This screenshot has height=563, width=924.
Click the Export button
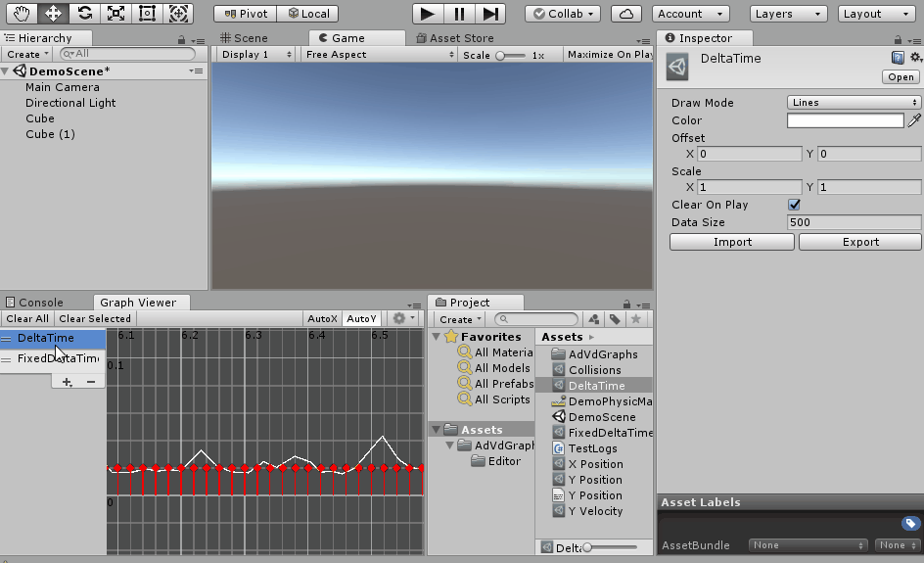point(859,242)
